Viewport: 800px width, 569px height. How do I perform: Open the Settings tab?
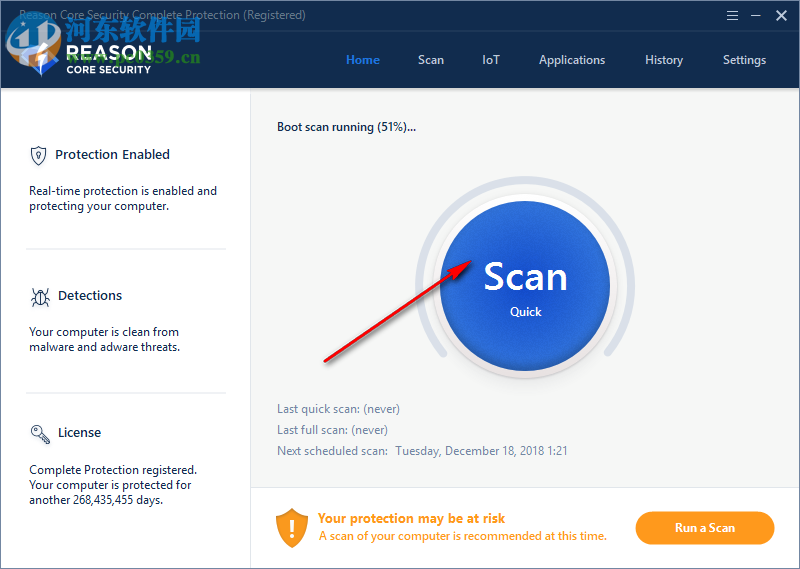pos(744,60)
